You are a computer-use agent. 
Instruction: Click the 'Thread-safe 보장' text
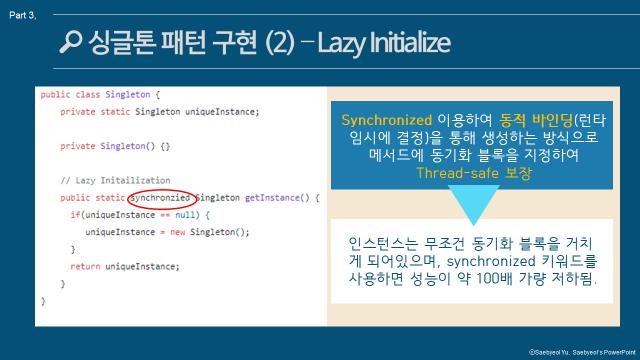click(x=473, y=173)
